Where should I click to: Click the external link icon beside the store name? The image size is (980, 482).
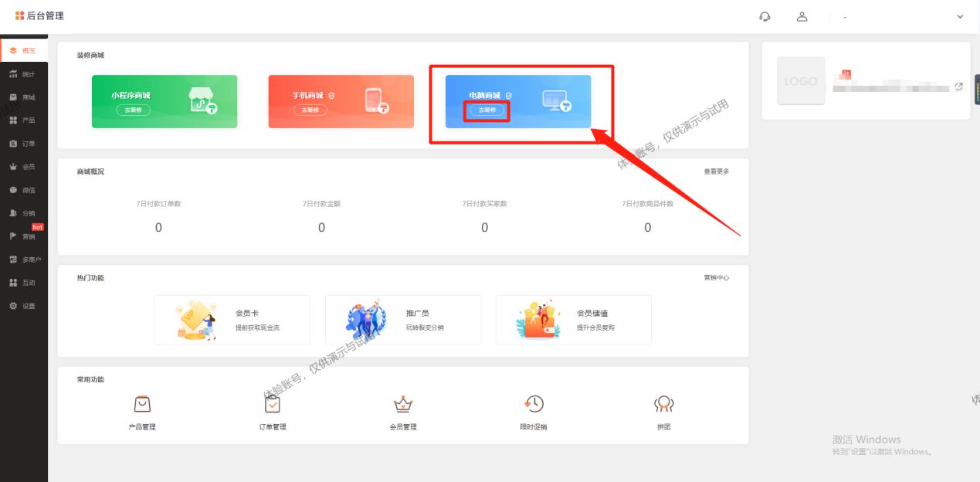point(958,88)
